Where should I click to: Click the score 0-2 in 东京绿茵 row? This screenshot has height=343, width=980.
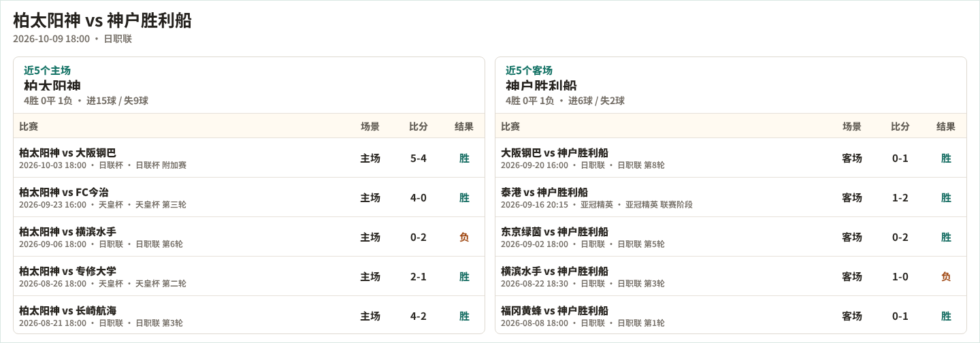pyautogui.click(x=900, y=237)
